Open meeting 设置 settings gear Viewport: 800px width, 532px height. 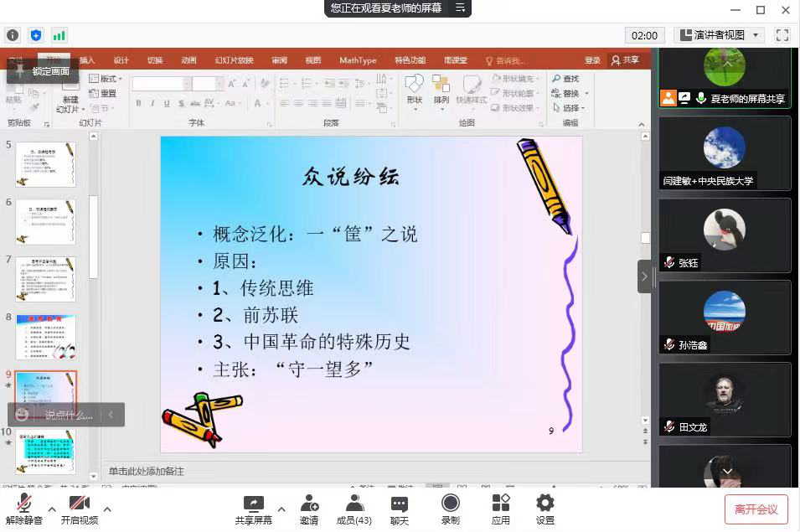point(545,508)
